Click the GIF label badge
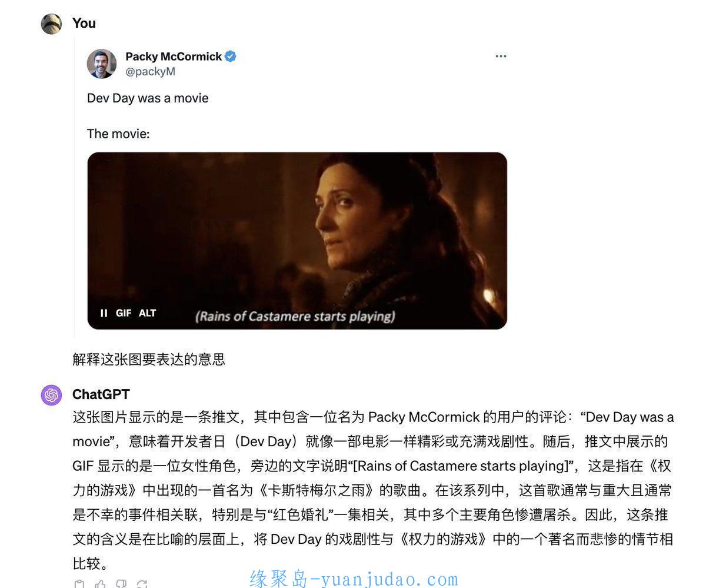Viewport: 706px width, 588px height. point(124,313)
